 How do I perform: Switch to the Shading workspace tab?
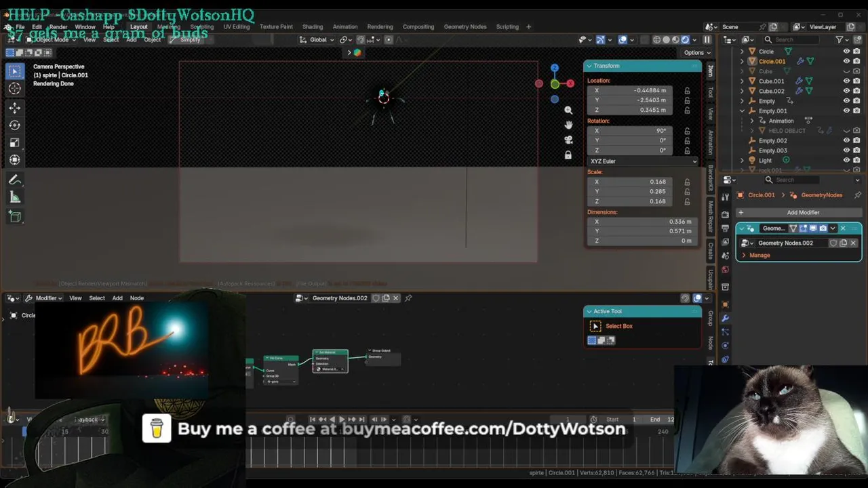click(313, 27)
